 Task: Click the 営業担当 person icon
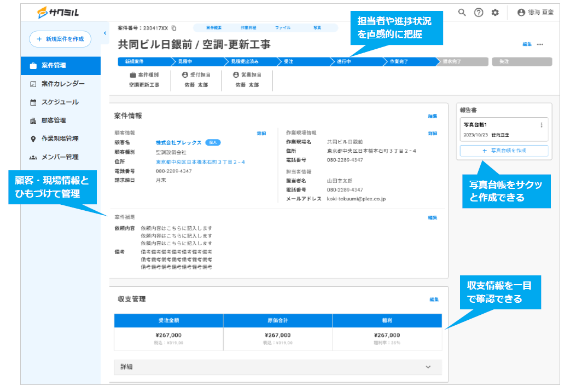click(x=236, y=74)
